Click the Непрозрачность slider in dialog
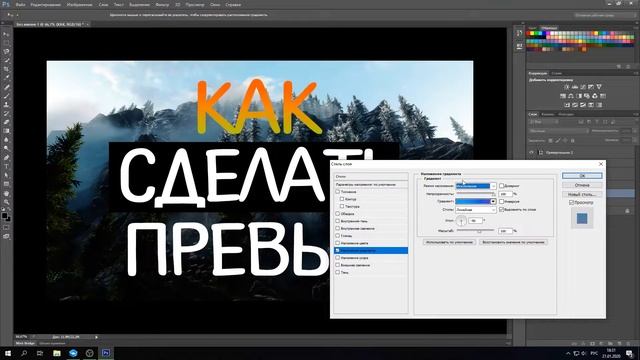The width and height of the screenshot is (640, 360). point(476,195)
